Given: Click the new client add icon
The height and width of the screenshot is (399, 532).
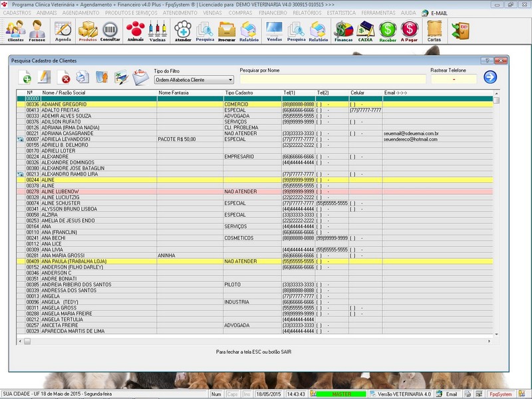Looking at the screenshot, I should 25,77.
